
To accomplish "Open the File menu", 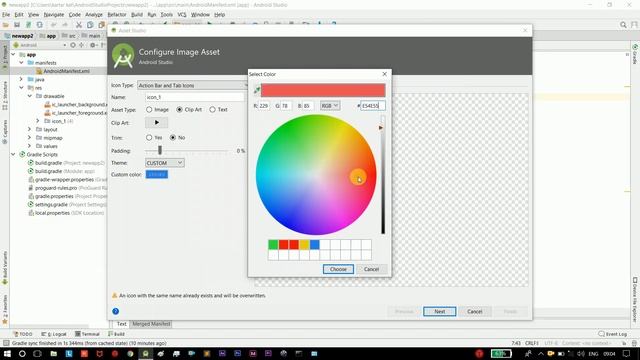I will (6, 14).
